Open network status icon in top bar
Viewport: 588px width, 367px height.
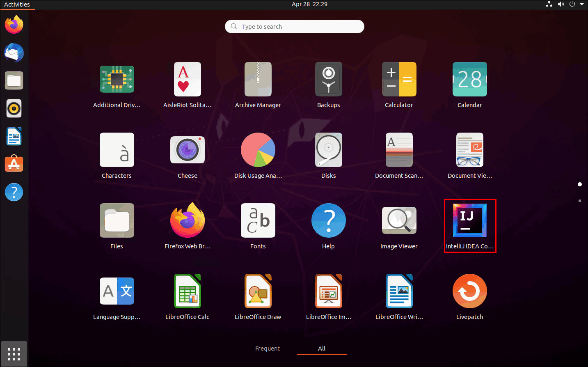549,4
